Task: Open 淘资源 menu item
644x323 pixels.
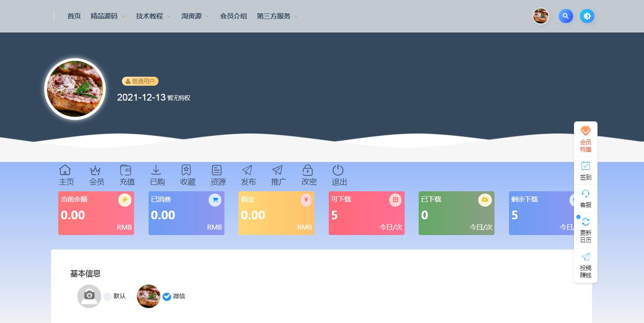Action: click(x=191, y=16)
